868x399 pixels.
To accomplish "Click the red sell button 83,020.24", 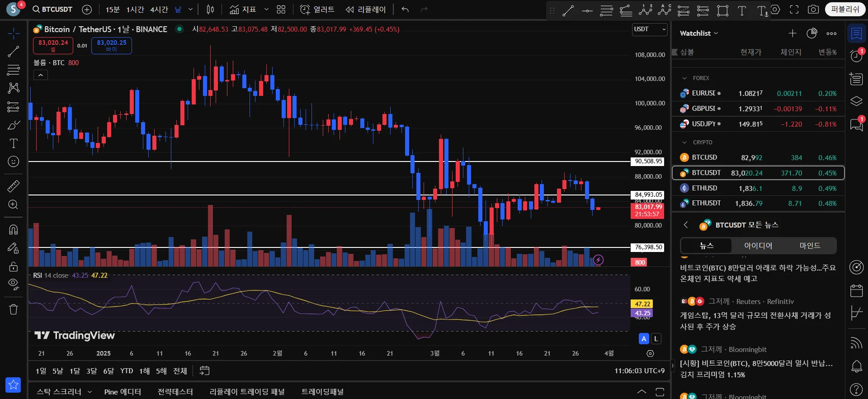I will pyautogui.click(x=53, y=45).
